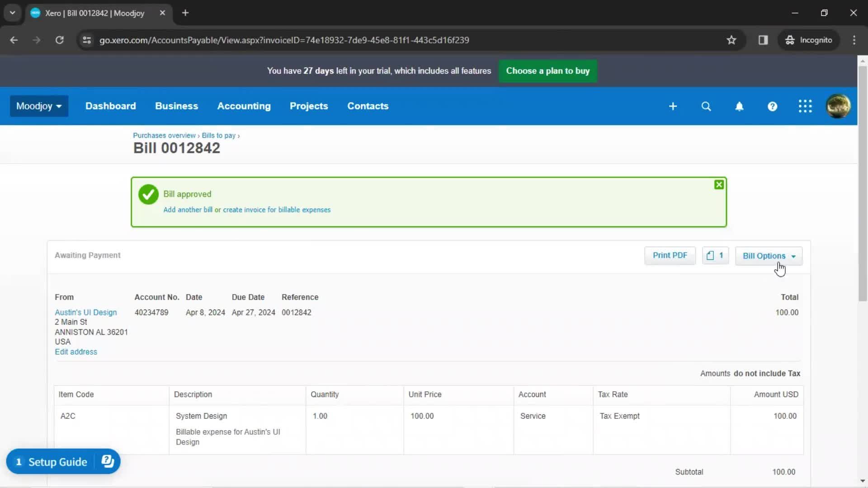Screen dimensions: 868x488
Task: Click the Incognito indicator
Action: [x=808, y=40]
